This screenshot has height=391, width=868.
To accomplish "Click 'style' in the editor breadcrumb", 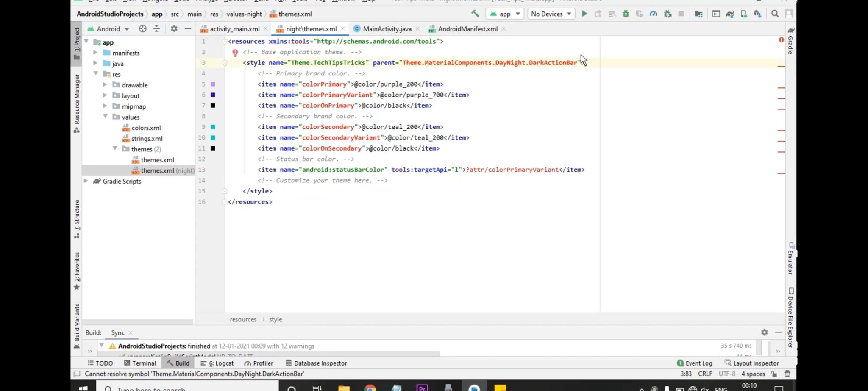I will click(x=275, y=319).
